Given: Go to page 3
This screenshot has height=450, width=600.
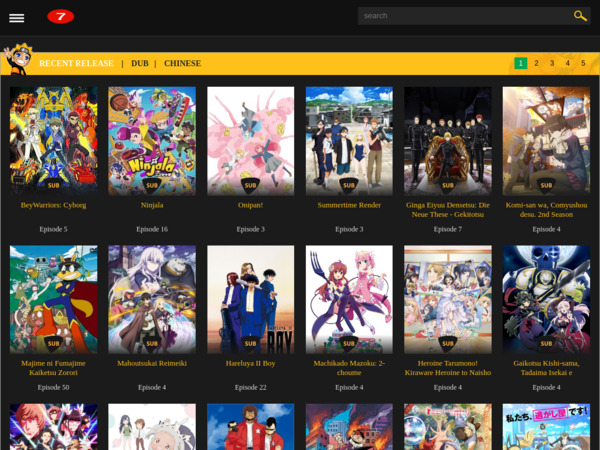Looking at the screenshot, I should click(552, 63).
